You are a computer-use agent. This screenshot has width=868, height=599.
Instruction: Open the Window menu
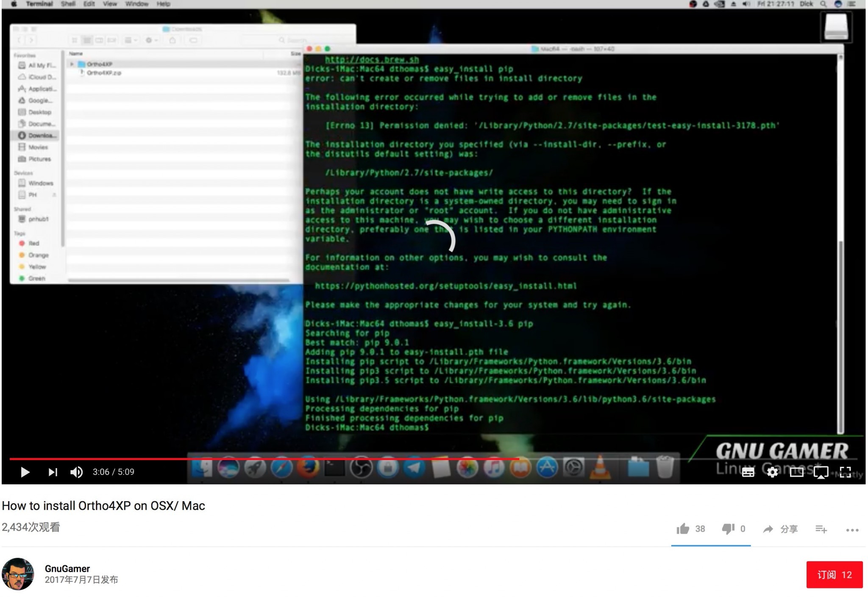(136, 4)
